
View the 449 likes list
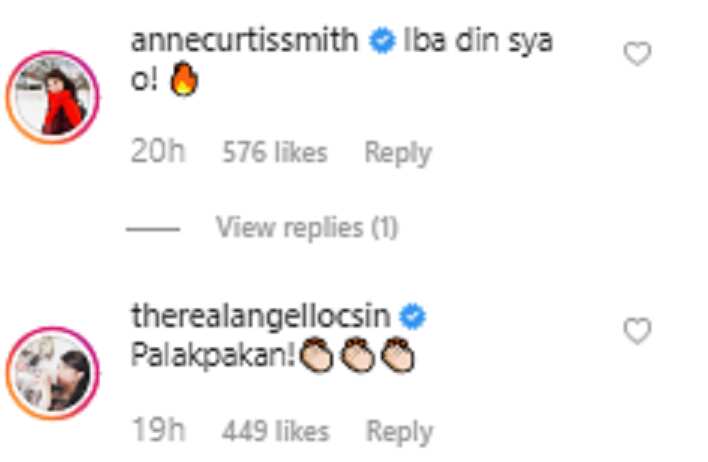coord(275,430)
